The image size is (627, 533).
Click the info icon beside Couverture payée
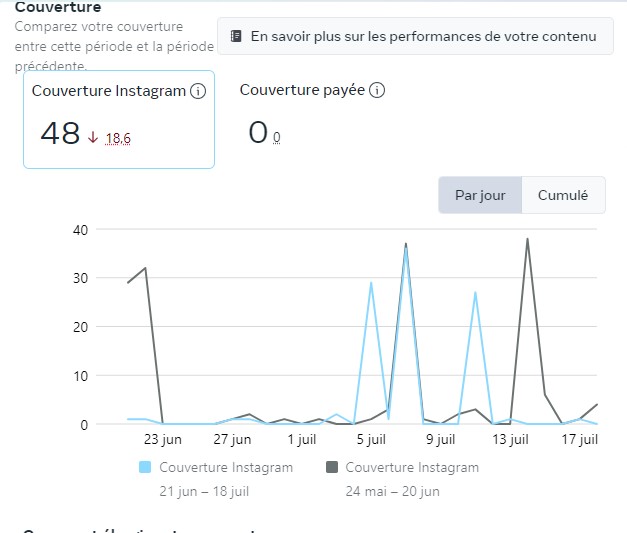[377, 90]
